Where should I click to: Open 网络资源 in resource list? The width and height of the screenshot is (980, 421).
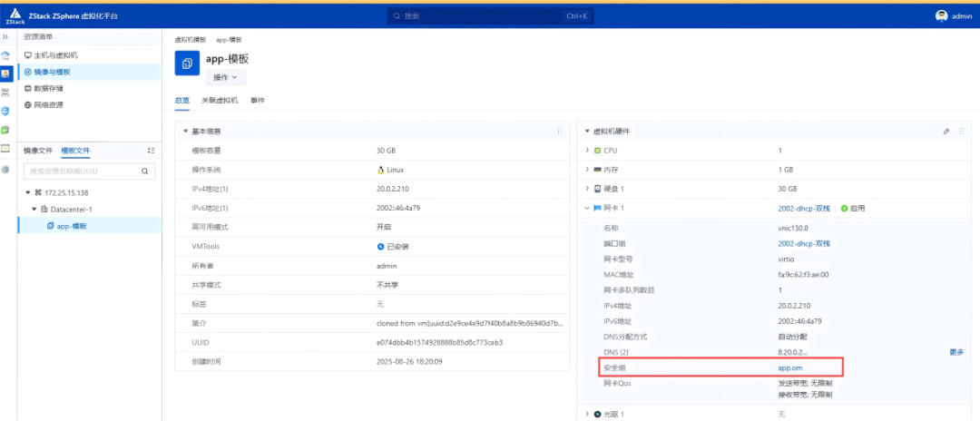pos(90,105)
